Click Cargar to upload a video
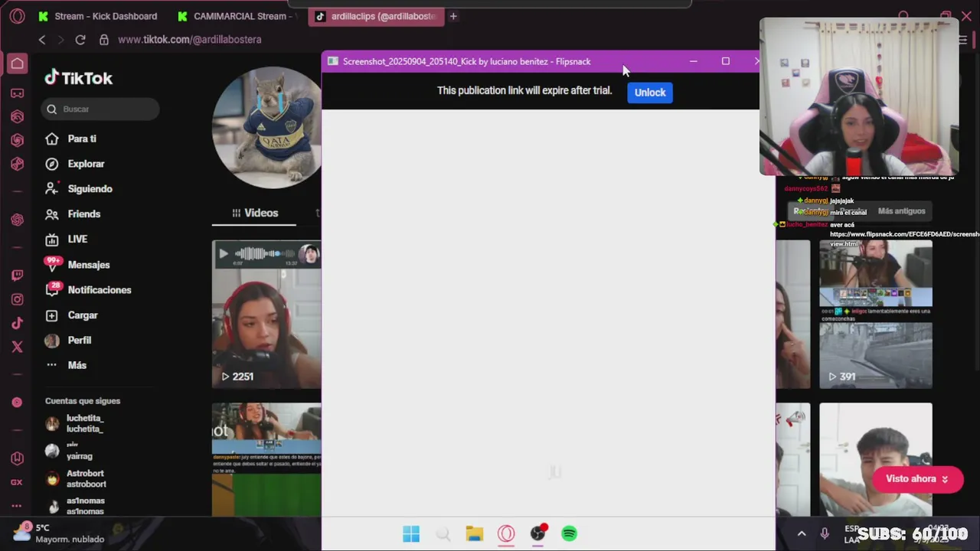This screenshot has width=980, height=551. pyautogui.click(x=71, y=315)
